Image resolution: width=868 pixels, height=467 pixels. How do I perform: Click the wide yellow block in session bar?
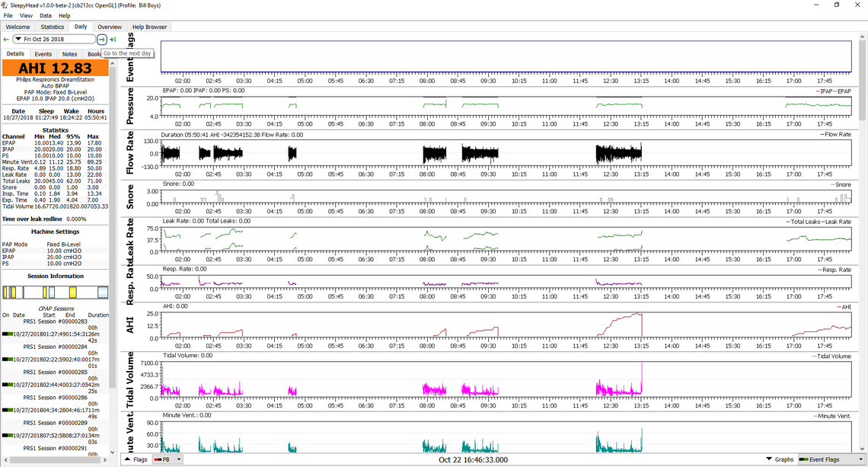tap(72, 292)
